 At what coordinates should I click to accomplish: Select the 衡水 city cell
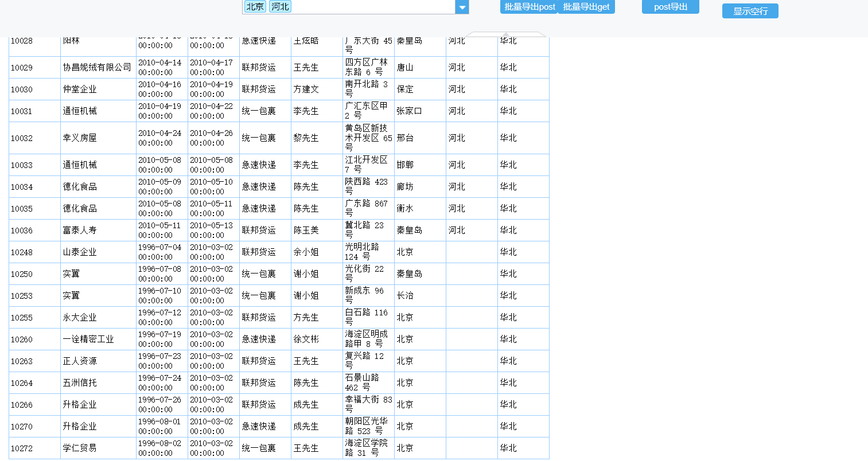coord(420,209)
